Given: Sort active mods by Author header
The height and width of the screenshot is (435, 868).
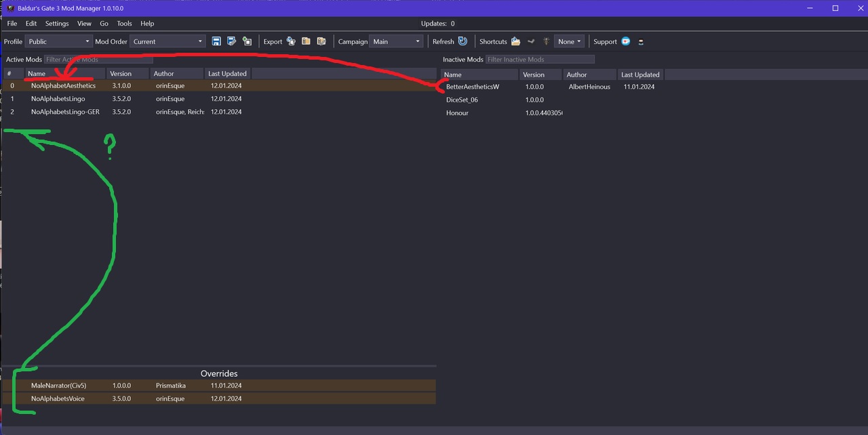Looking at the screenshot, I should coord(176,73).
